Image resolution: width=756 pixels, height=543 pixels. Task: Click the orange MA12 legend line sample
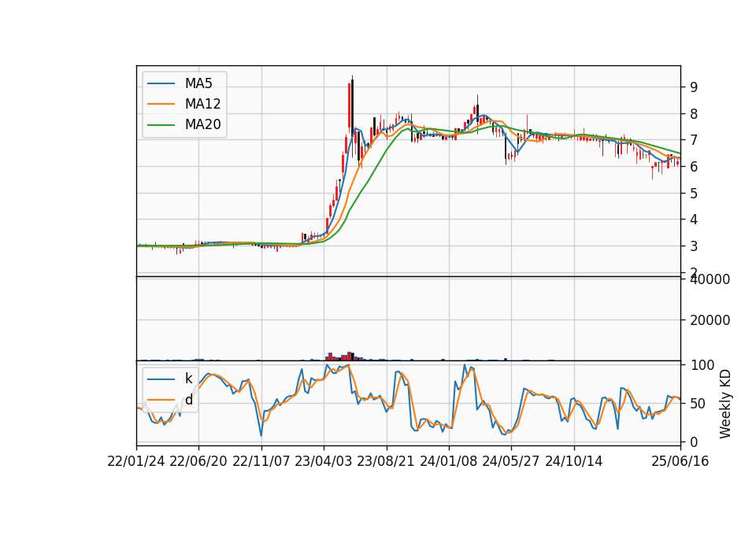(161, 104)
